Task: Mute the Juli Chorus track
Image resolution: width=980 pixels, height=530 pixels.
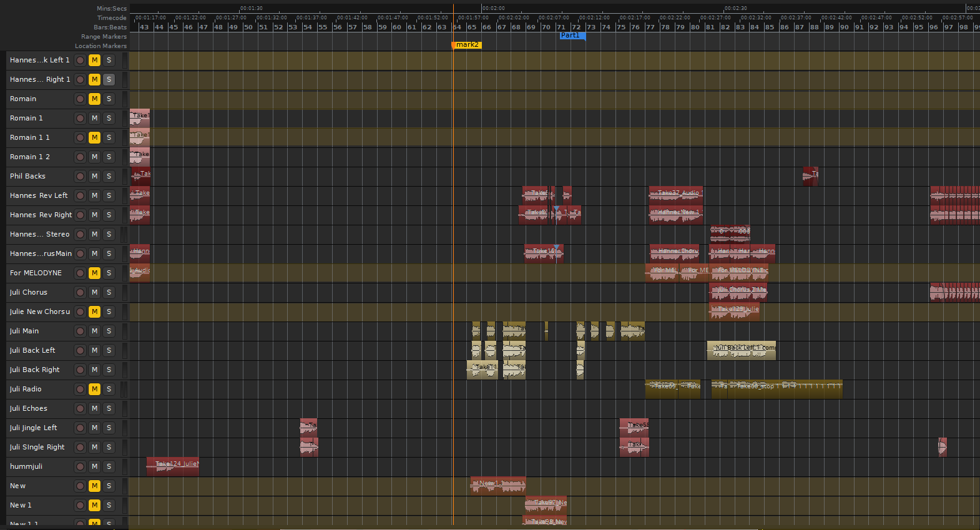Action: click(x=94, y=292)
